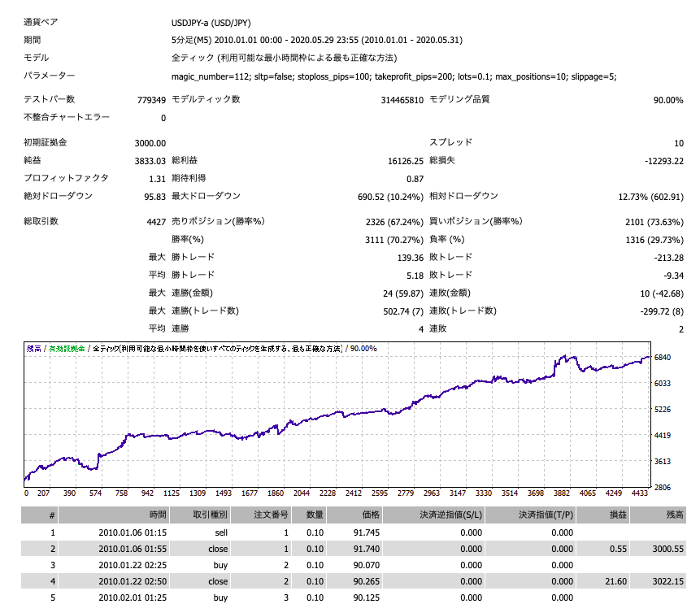
Task: Click the sell entry in row 1
Action: click(x=221, y=532)
